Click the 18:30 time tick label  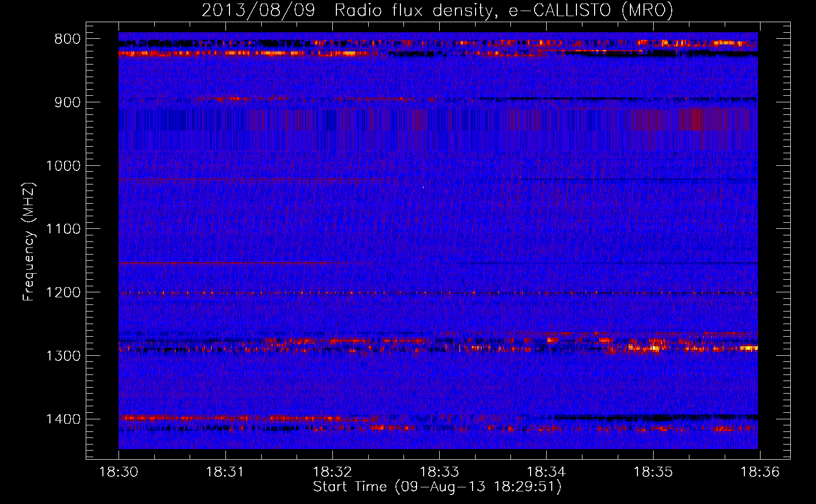click(119, 472)
